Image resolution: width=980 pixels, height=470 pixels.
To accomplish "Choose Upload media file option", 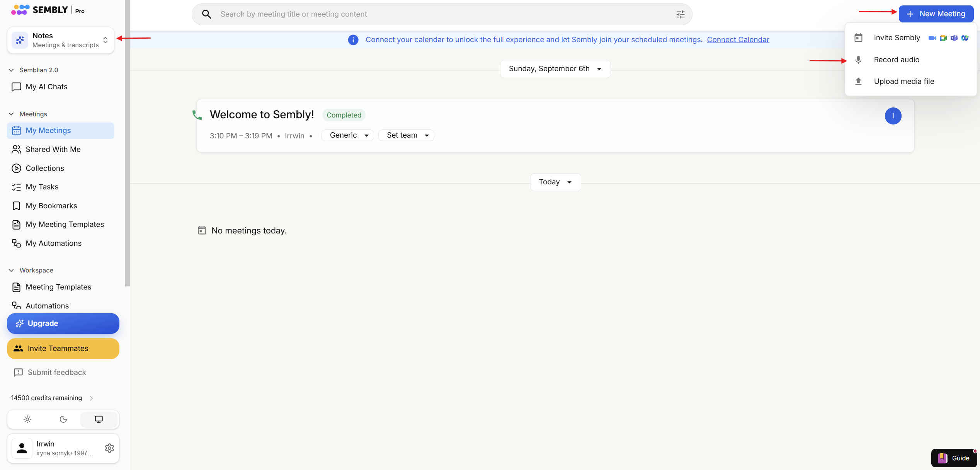I will click(x=911, y=81).
